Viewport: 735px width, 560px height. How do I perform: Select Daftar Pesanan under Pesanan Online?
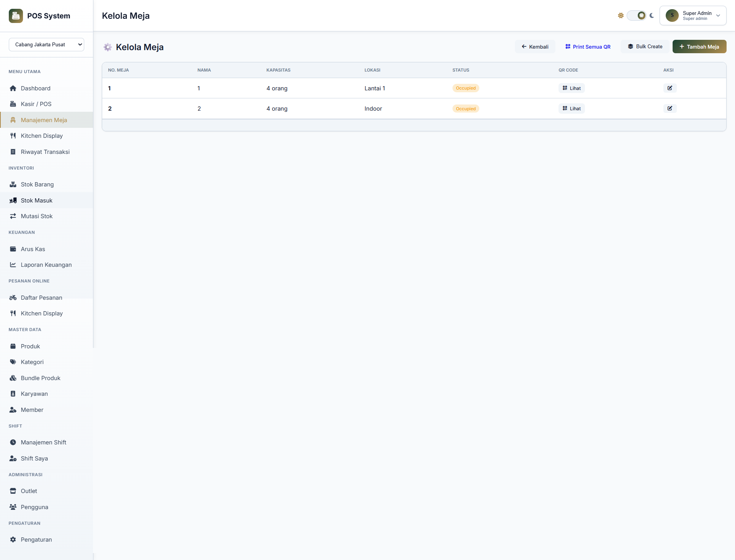click(x=41, y=297)
